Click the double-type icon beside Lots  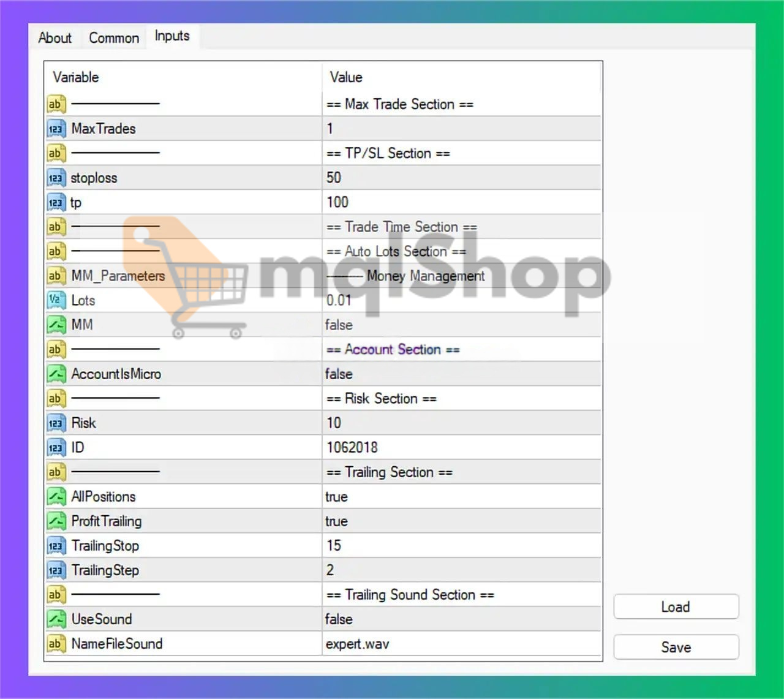[56, 300]
